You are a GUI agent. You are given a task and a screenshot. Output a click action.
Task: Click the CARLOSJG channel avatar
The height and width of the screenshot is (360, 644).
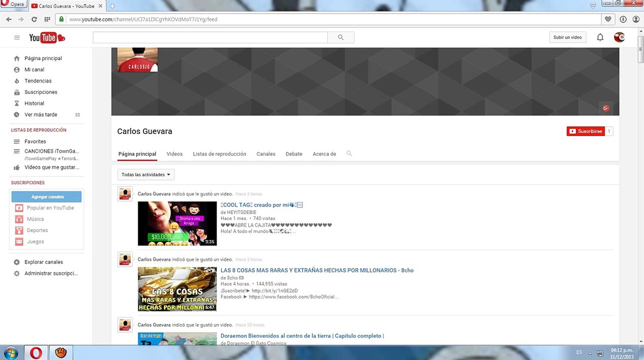[138, 59]
